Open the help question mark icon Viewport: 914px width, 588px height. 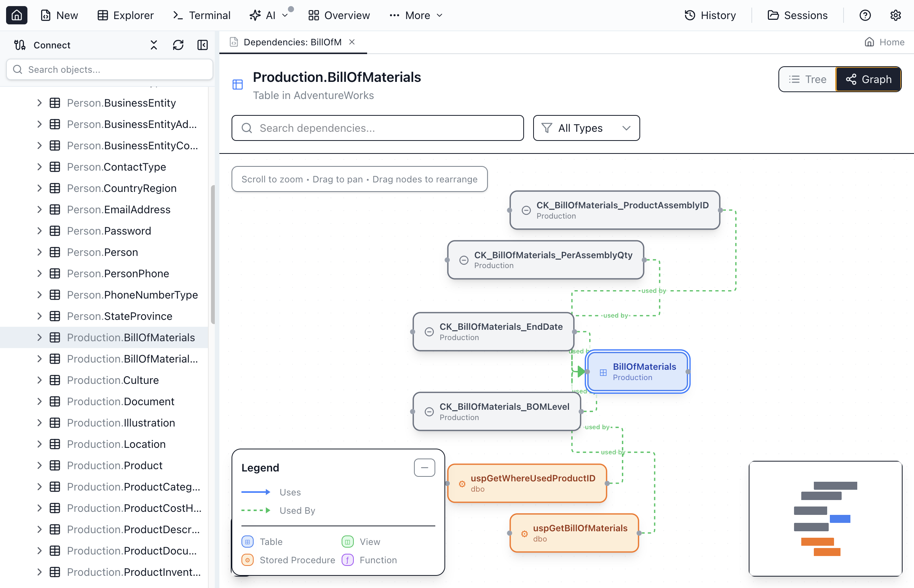click(865, 15)
